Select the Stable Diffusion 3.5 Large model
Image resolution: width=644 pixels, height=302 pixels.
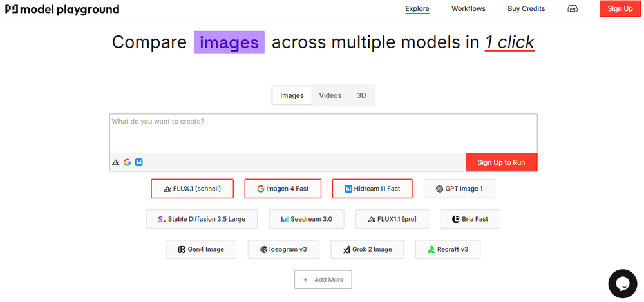point(201,219)
